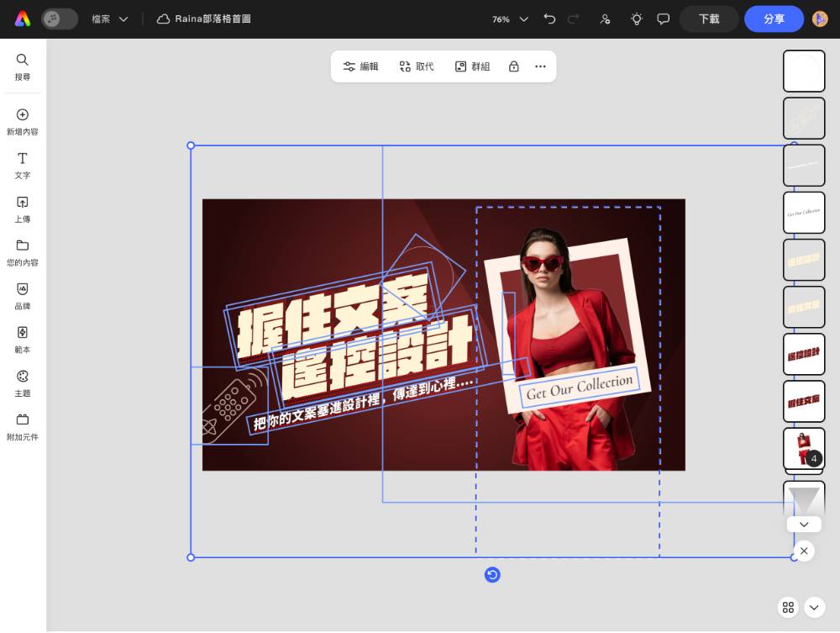Select the page thumbnail showing the red-suited model
This screenshot has width=840, height=633.
coord(803,448)
